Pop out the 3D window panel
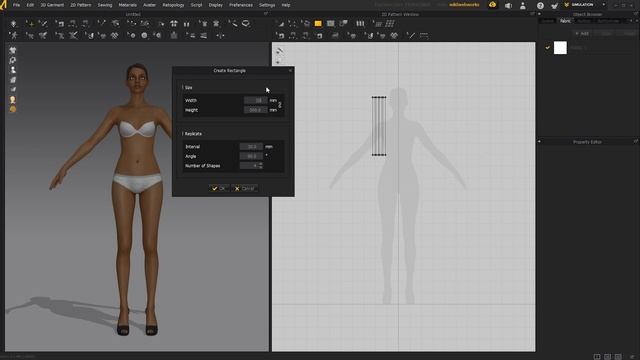 tap(266, 14)
